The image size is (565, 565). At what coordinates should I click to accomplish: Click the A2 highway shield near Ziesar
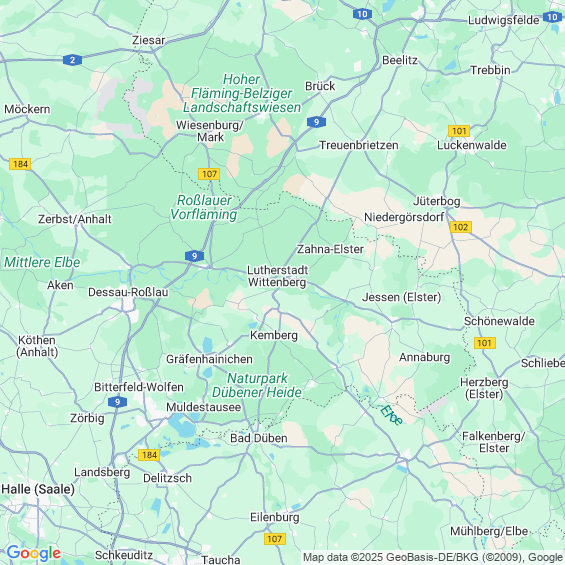pyautogui.click(x=72, y=60)
